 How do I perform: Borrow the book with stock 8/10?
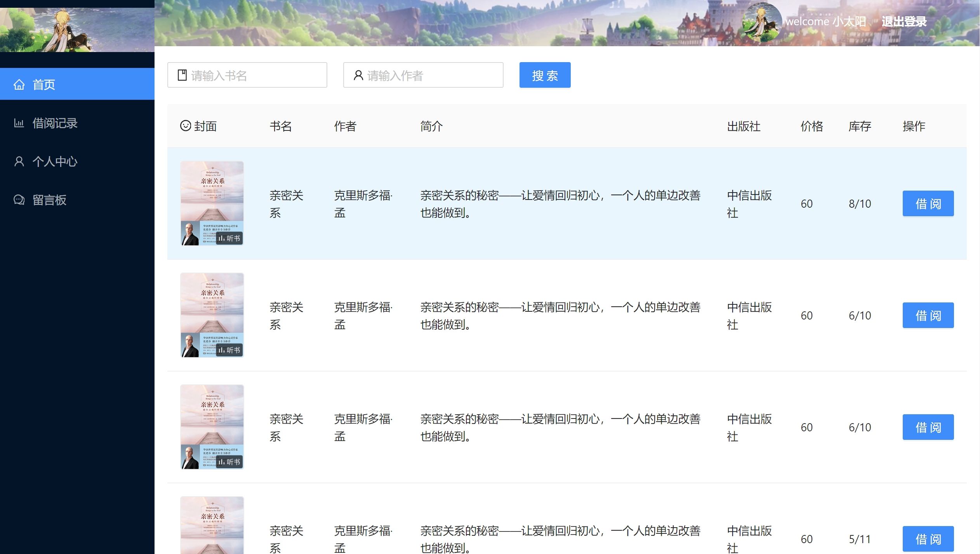pyautogui.click(x=928, y=203)
